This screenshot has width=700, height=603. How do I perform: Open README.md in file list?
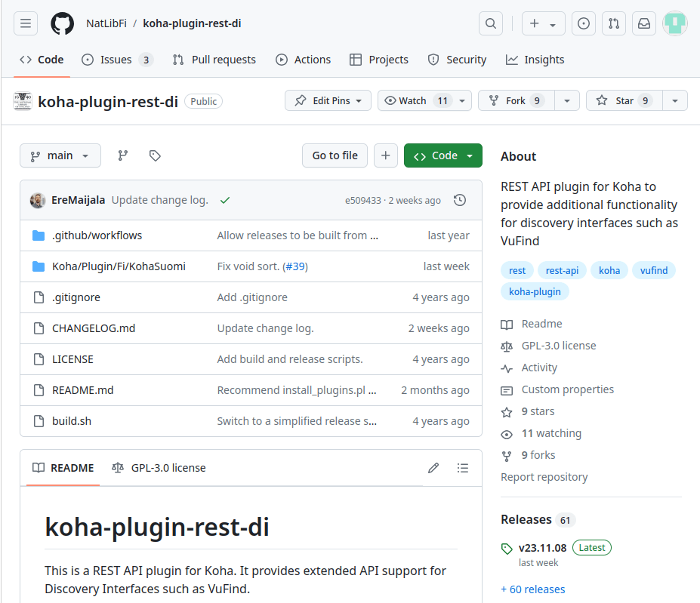82,390
